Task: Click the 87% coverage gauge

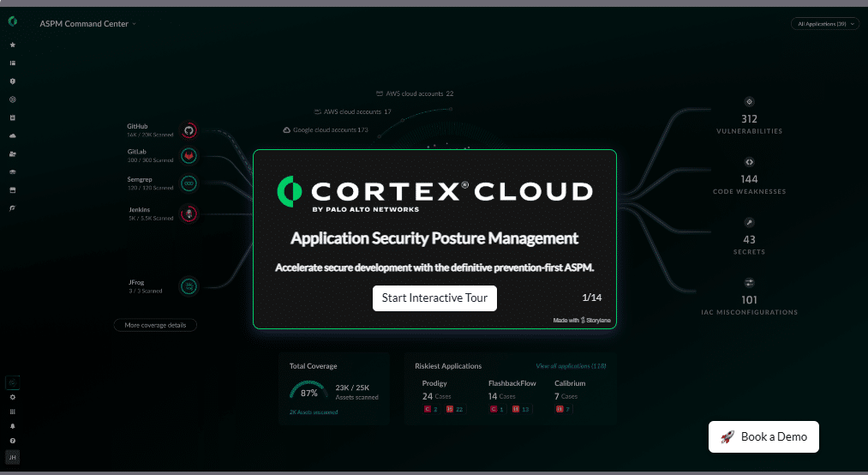Action: coord(308,391)
